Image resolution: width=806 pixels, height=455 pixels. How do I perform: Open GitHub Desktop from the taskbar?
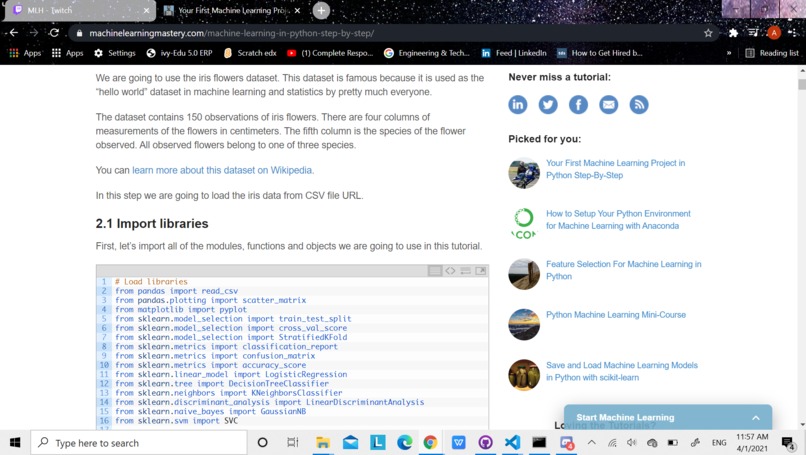pos(485,443)
